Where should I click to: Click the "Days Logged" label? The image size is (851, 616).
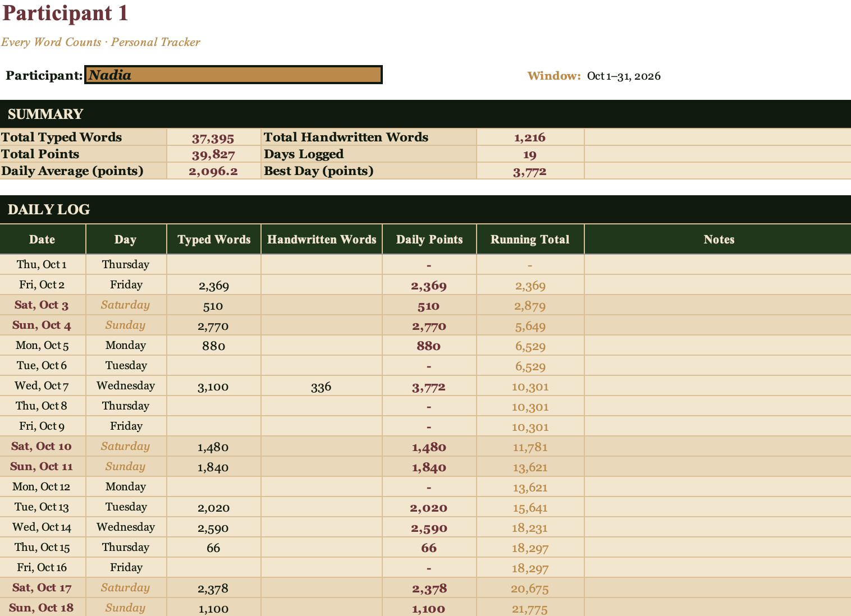pos(304,154)
